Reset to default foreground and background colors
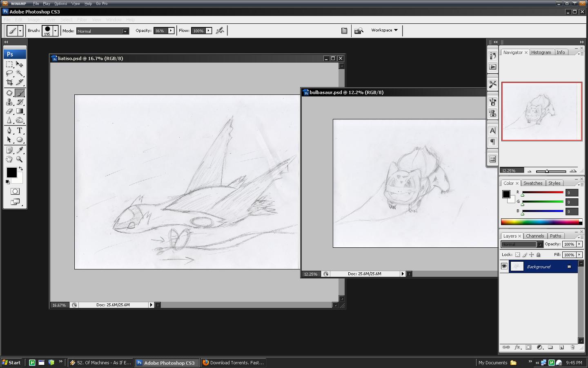Image resolution: width=588 pixels, height=368 pixels. pyautogui.click(x=7, y=182)
